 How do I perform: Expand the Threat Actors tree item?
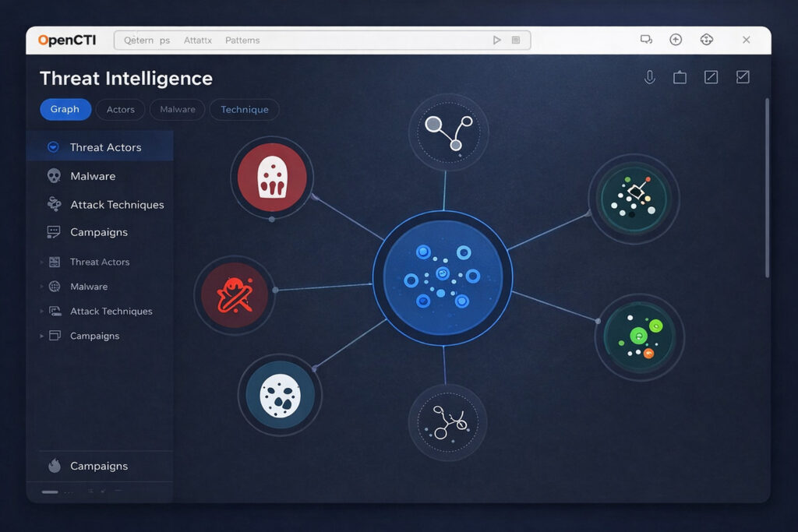click(42, 262)
